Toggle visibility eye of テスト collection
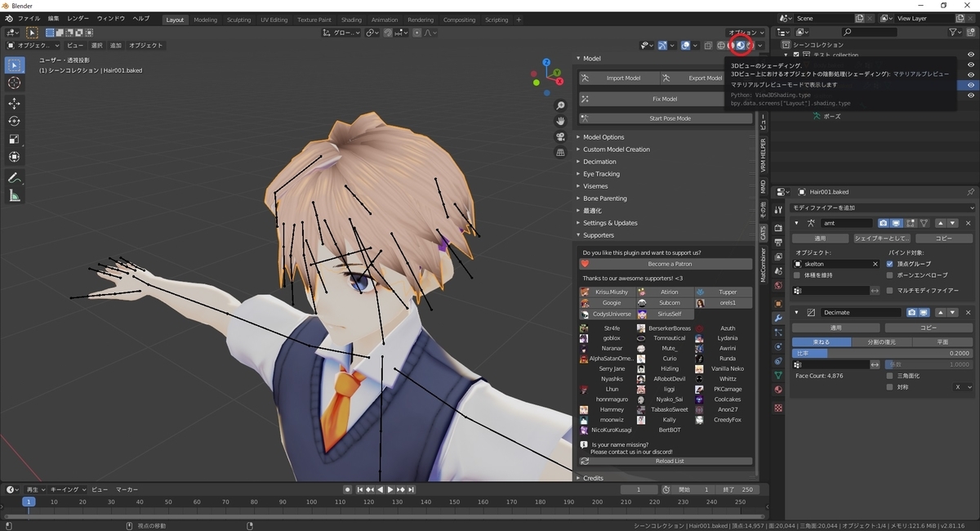980x531 pixels. [971, 55]
